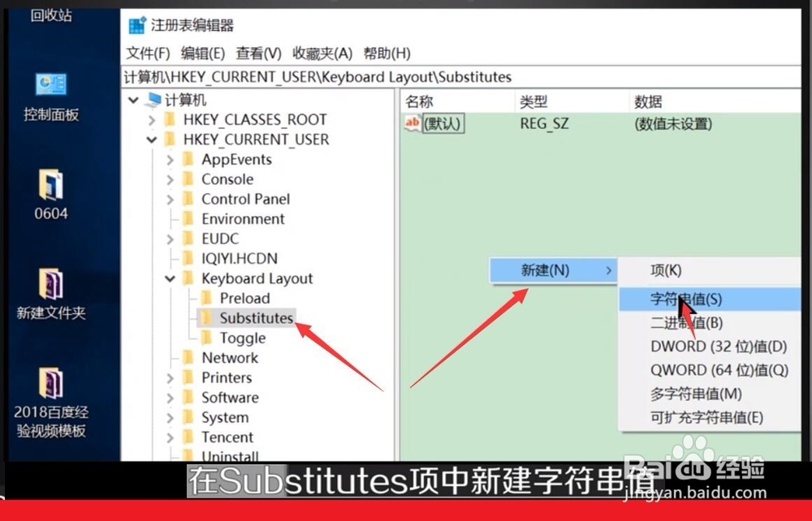Collapse the Keyboard Layout key
This screenshot has width=812, height=521.
click(170, 279)
